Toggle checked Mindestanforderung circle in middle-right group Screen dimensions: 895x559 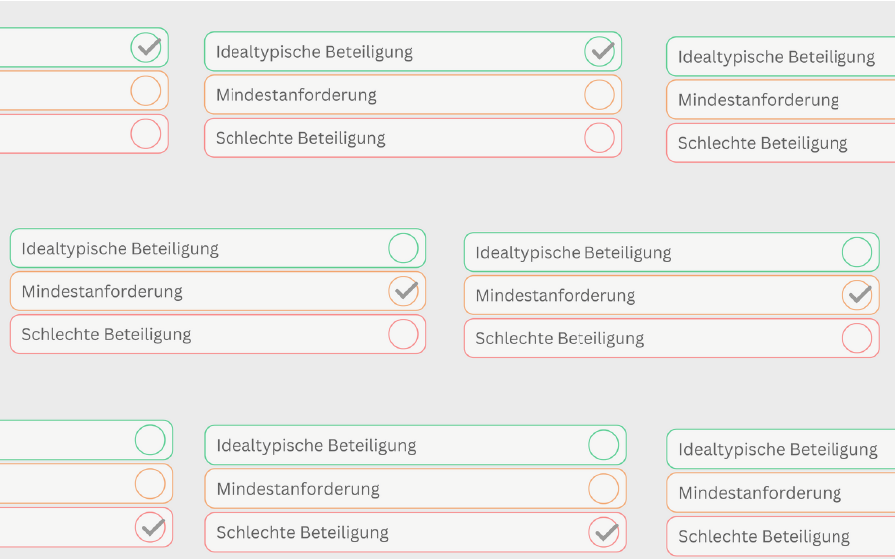point(857,295)
